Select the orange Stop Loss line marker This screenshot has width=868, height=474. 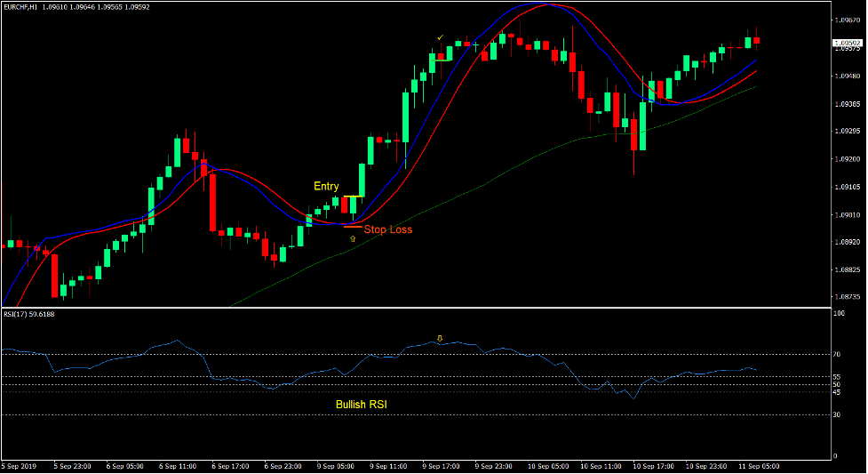coord(352,227)
